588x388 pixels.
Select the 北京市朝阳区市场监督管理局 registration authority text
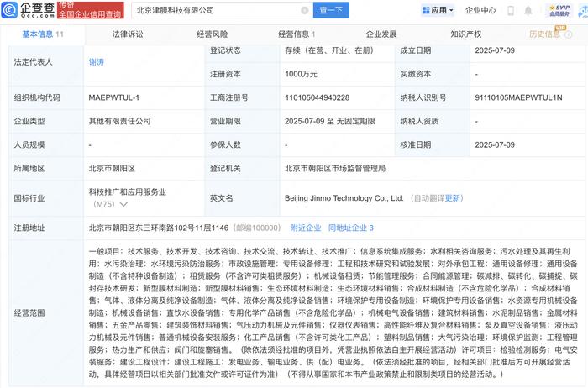(x=335, y=169)
